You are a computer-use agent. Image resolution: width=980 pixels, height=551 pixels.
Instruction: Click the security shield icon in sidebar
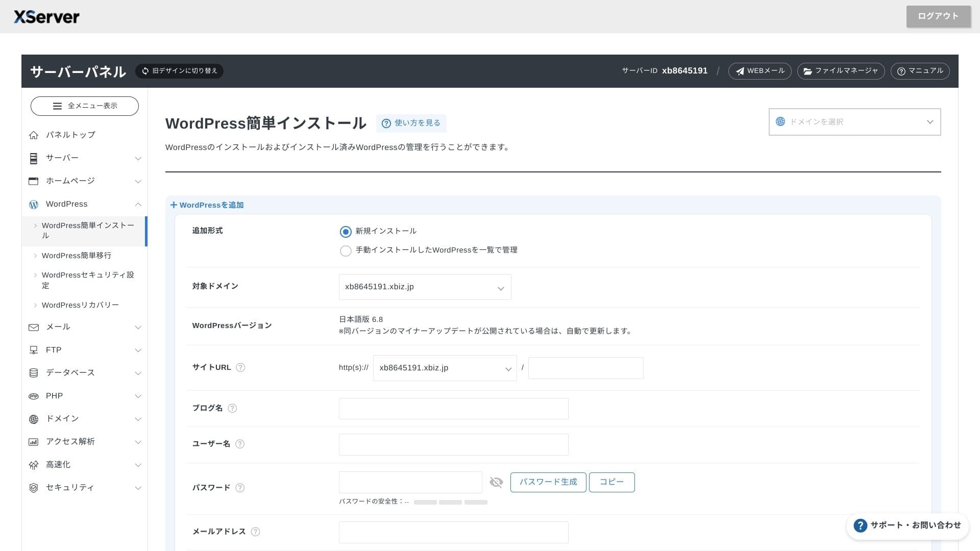[34, 488]
